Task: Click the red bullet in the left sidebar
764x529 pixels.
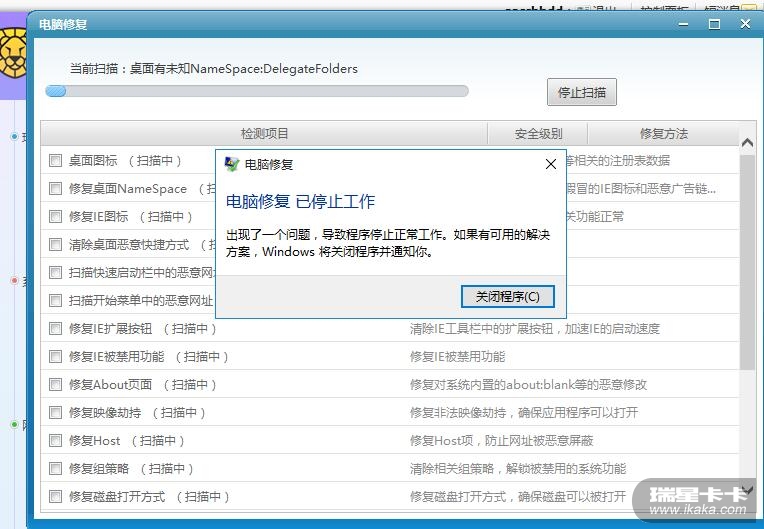Action: [14, 281]
